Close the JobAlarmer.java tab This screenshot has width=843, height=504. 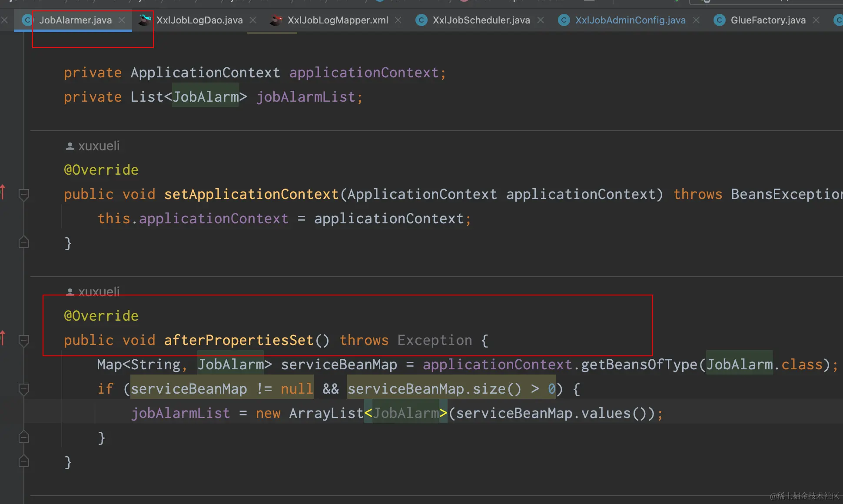pos(122,20)
